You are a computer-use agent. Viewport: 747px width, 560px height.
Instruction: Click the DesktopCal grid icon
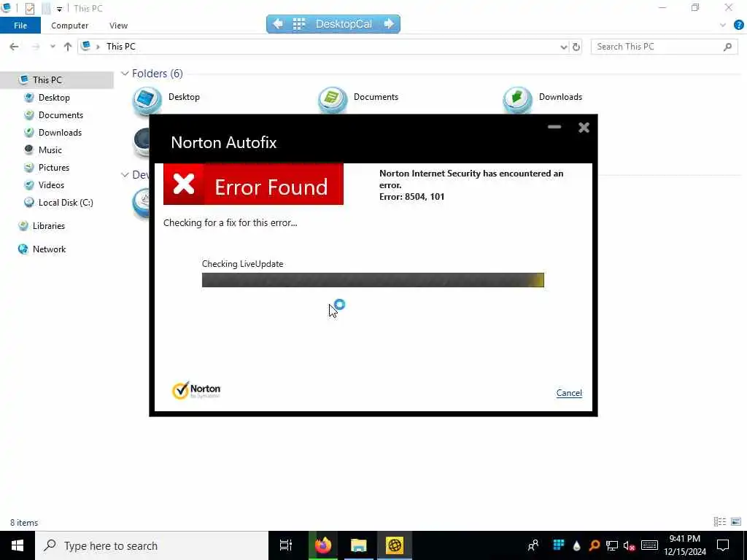[298, 24]
